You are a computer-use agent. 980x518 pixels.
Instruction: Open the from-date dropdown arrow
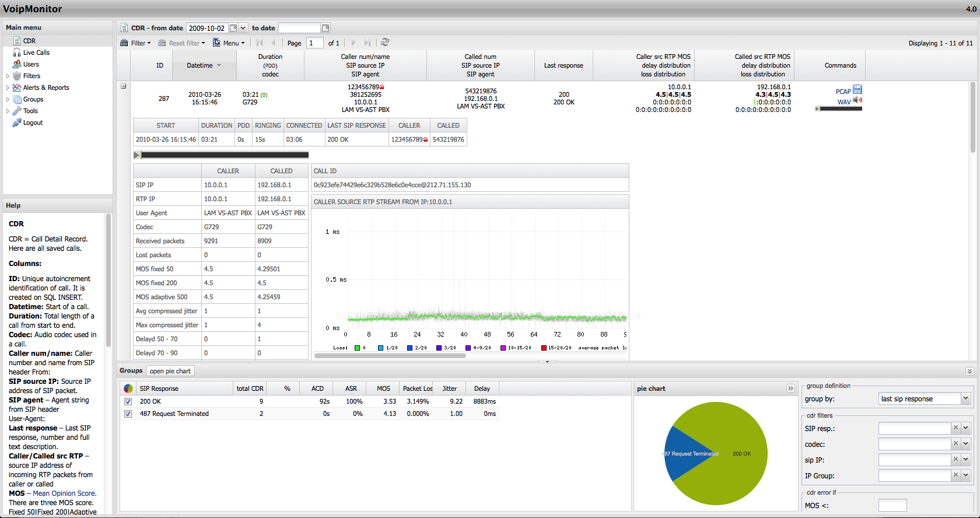(243, 28)
